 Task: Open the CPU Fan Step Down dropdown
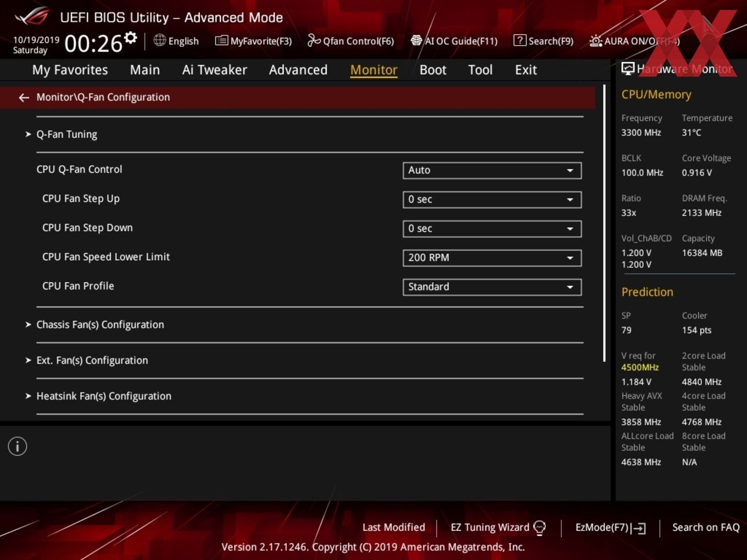click(x=492, y=228)
